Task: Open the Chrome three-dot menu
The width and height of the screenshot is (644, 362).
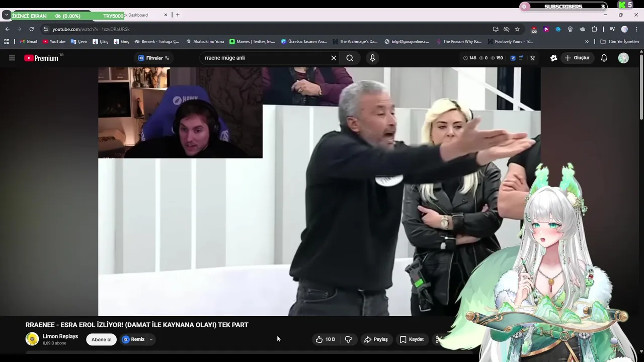Action: [636, 29]
